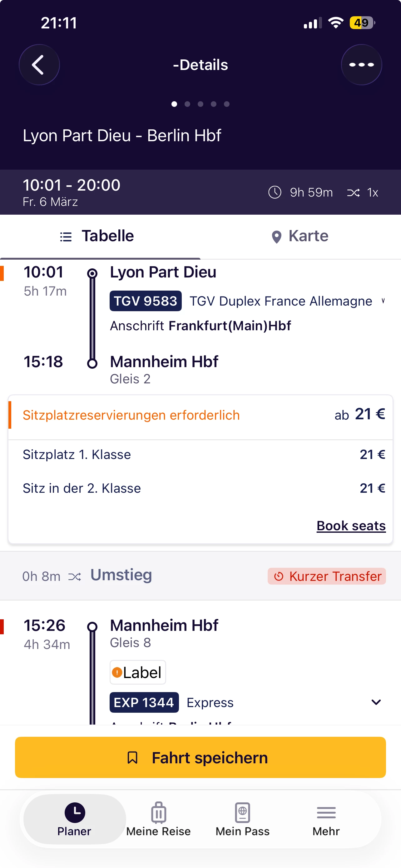Expand the EXP 1344 Express details
This screenshot has height=868, width=401.
coord(376,702)
